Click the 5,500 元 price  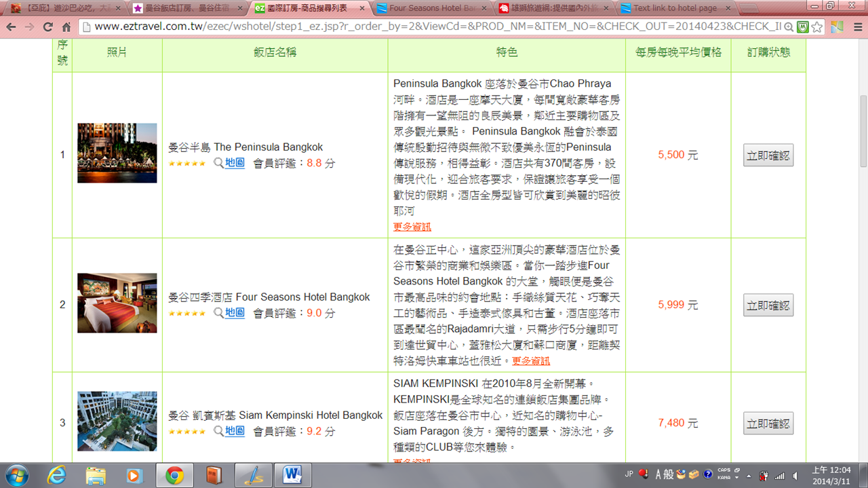(677, 155)
